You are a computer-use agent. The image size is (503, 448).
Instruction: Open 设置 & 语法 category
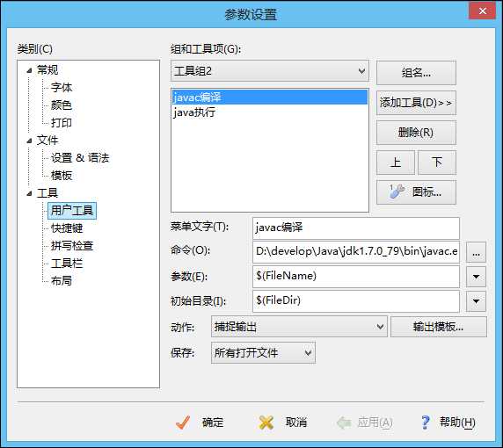(80, 158)
